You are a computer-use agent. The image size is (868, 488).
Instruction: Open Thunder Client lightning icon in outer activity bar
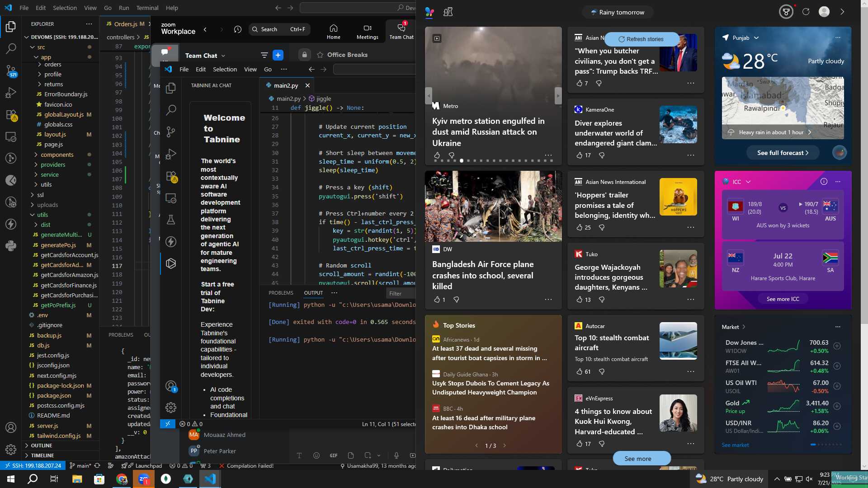[x=11, y=224]
